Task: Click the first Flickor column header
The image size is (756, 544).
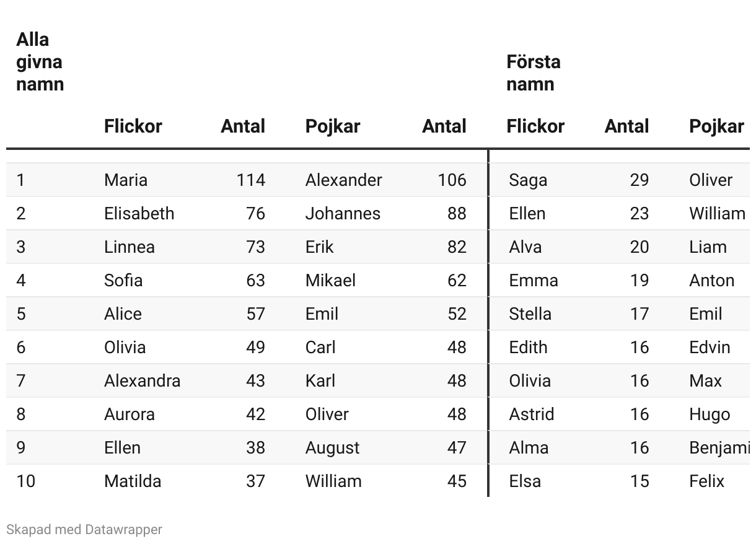Action: (133, 126)
